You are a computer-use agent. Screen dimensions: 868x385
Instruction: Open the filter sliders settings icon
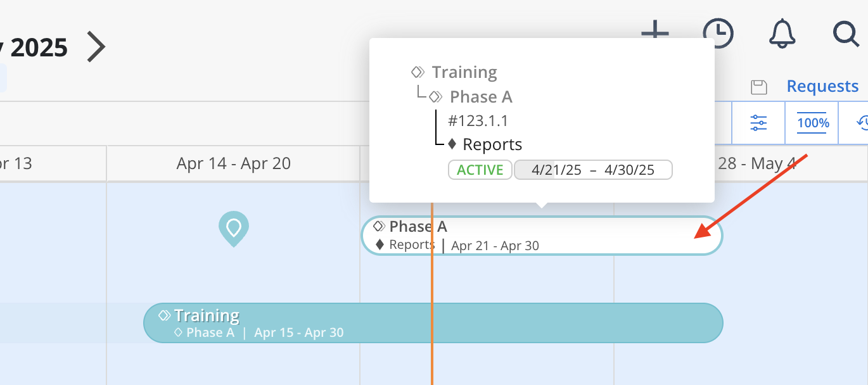(758, 123)
